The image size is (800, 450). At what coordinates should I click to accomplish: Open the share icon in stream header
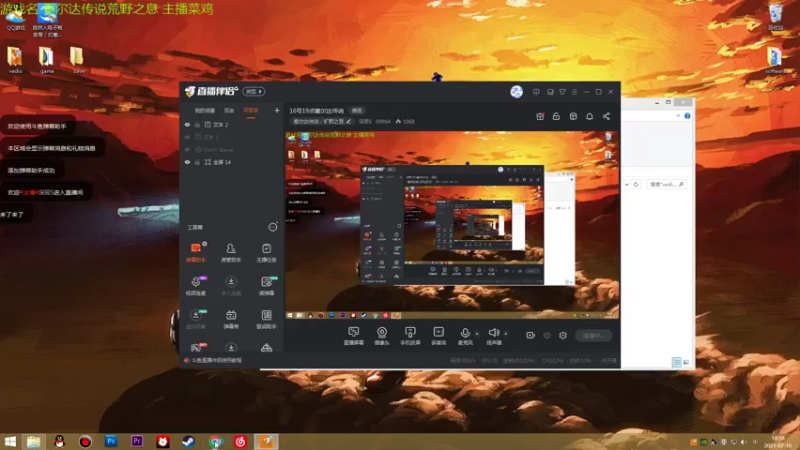coord(606,116)
